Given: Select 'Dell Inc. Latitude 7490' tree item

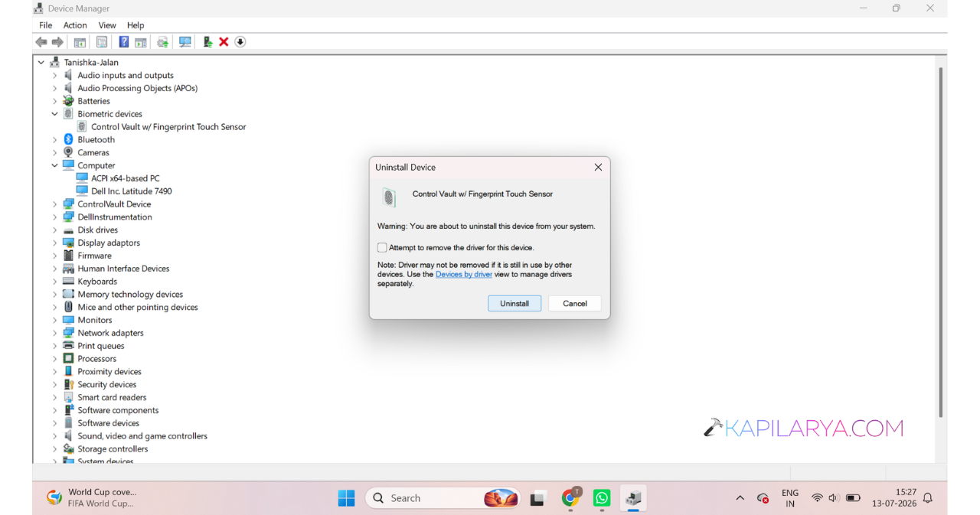Looking at the screenshot, I should [124, 191].
